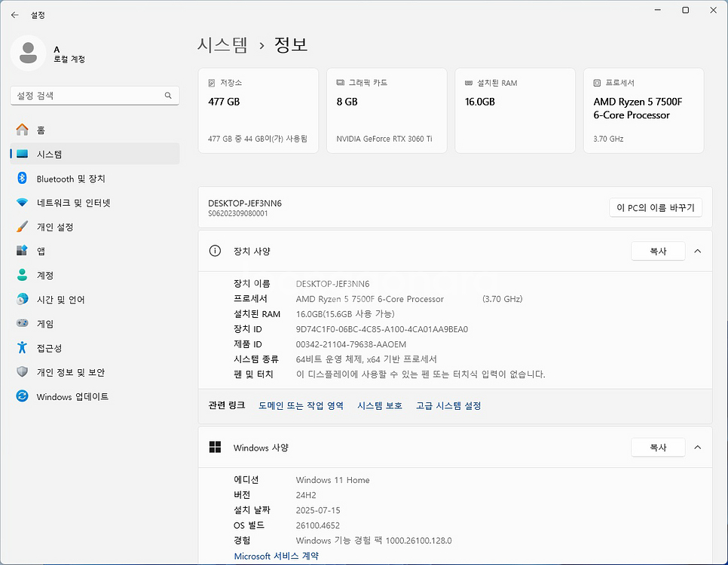Viewport: 728px width, 565px height.
Task: Open Bluetooth 및 장치 settings
Action: tap(95, 179)
